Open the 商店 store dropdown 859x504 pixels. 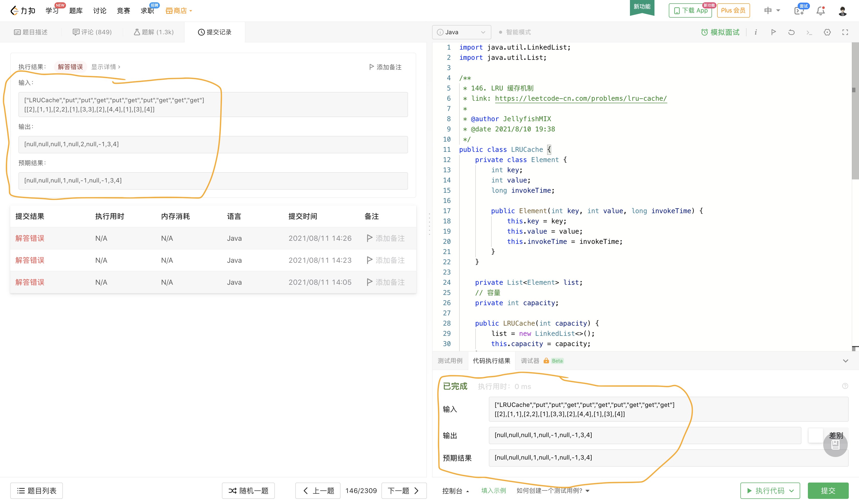coord(179,11)
